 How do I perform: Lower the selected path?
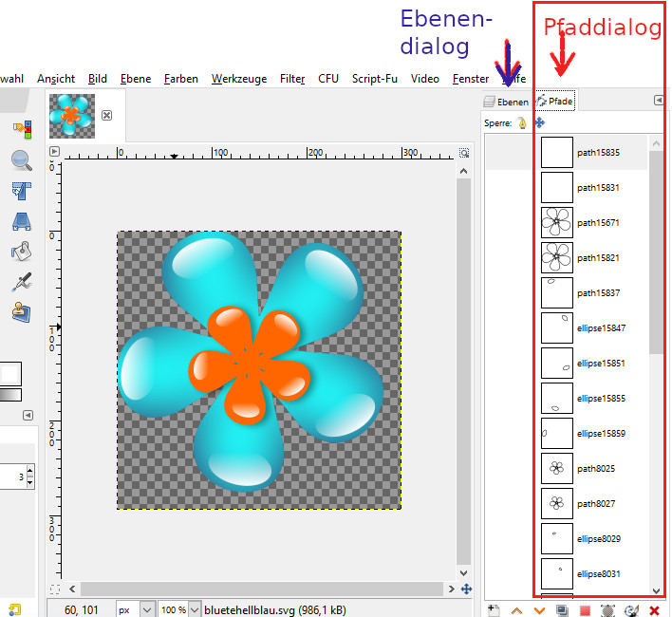pos(539,610)
